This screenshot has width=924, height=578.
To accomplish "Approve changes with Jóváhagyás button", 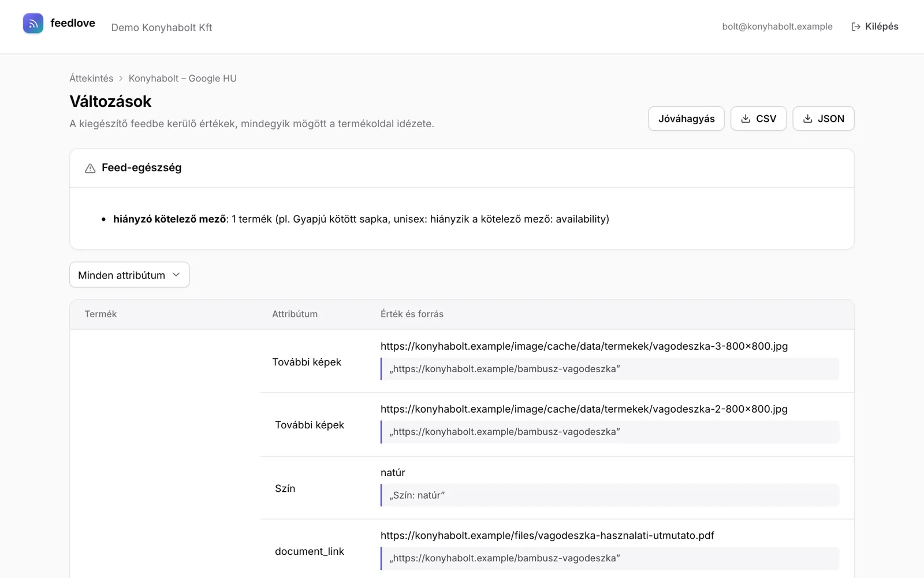I will coord(686,118).
